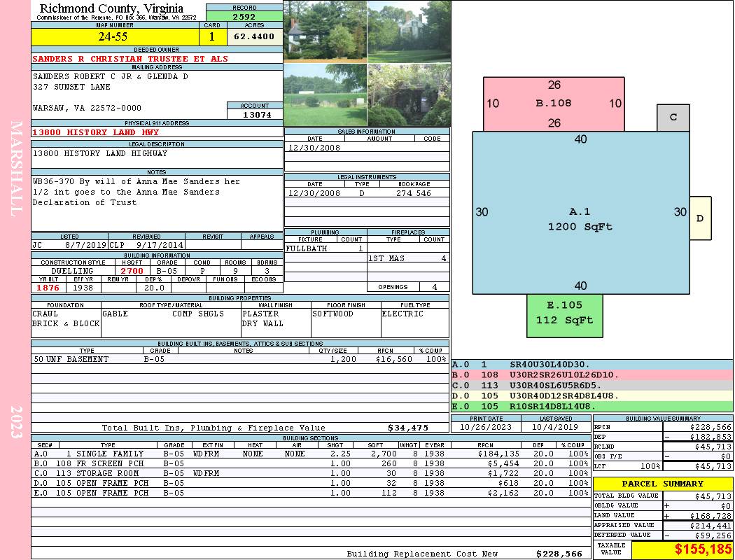Select the gray C storage room box
Viewport: 735px width, 560px height.
[x=673, y=118]
